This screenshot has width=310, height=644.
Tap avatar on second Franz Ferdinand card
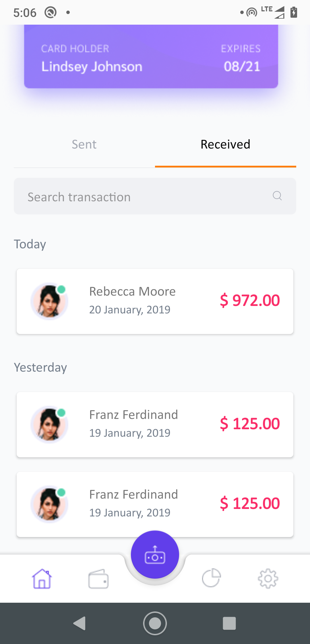point(49,504)
